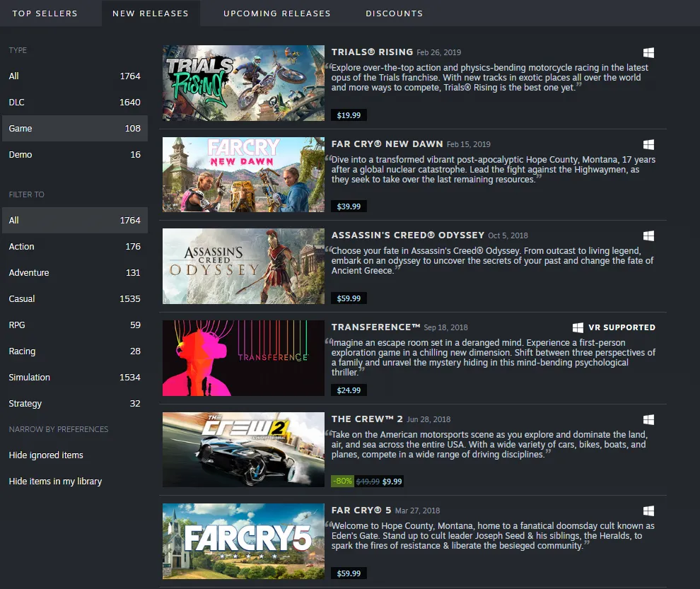Click the Trials Rising title
This screenshot has height=589, width=700.
click(x=372, y=52)
